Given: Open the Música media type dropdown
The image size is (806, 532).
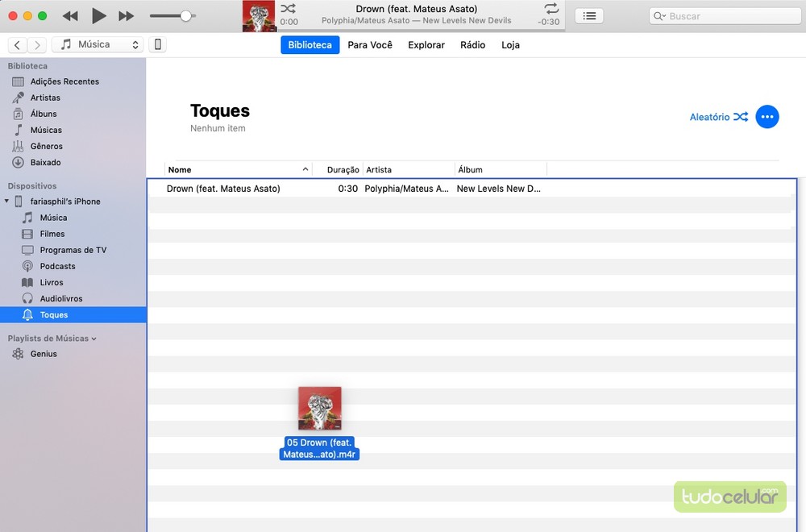Looking at the screenshot, I should 100,45.
